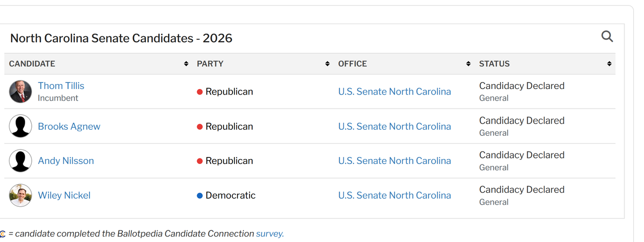This screenshot has width=644, height=242.
Task: Open Wiley Nickel candidate page
Action: coord(64,195)
